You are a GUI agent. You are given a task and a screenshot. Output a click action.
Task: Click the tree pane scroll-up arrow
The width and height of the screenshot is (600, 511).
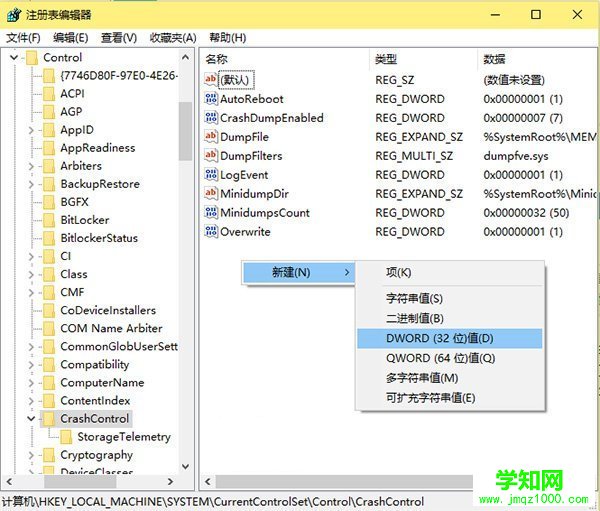click(185, 57)
